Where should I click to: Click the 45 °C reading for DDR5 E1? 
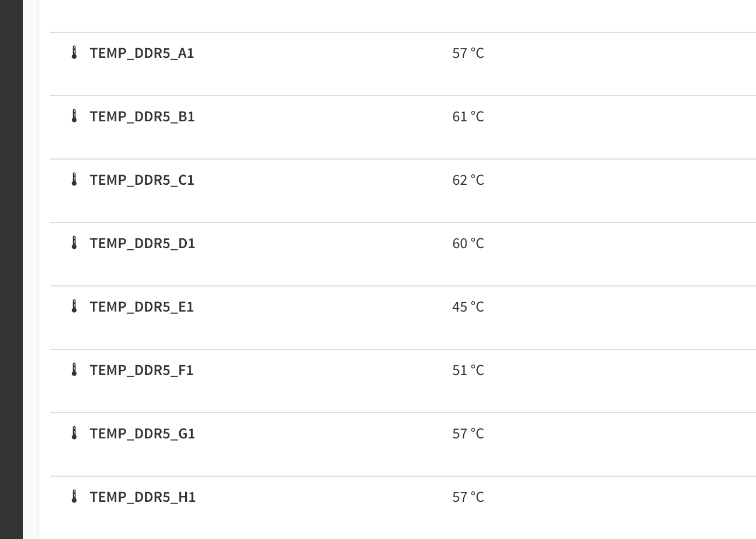pyautogui.click(x=468, y=307)
